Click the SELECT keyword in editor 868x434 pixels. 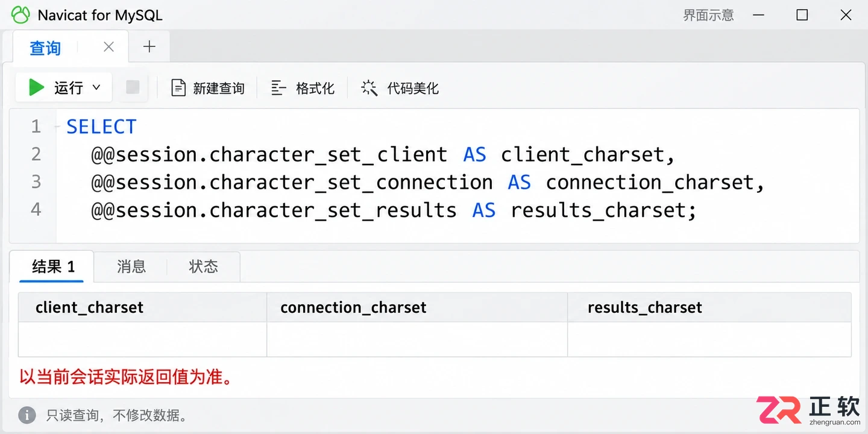tap(101, 127)
